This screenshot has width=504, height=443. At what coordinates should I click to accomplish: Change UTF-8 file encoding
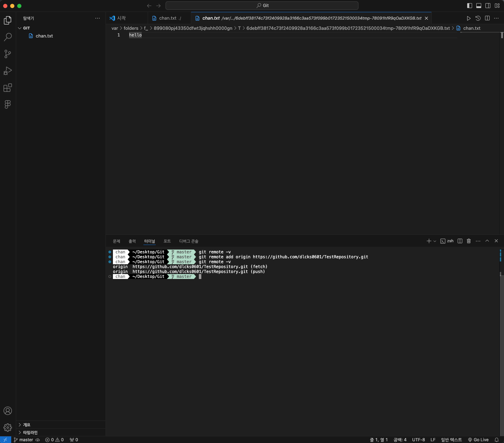click(x=418, y=440)
